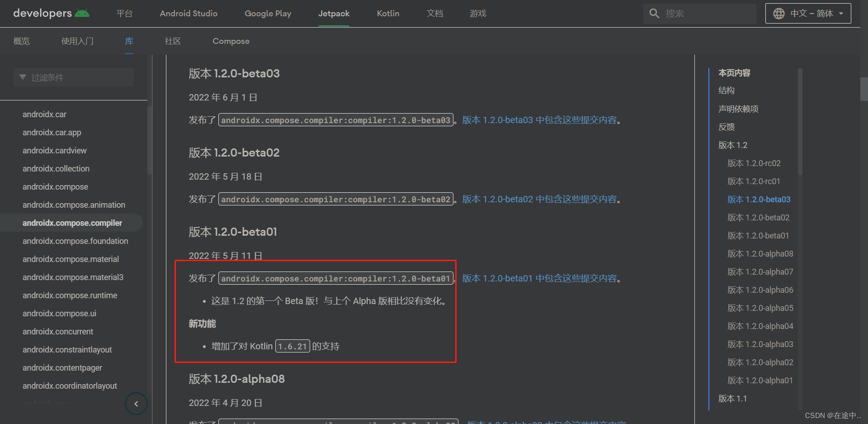The width and height of the screenshot is (868, 424).
Task: Jump to 声明依赖项 in page contents
Action: [x=738, y=109]
